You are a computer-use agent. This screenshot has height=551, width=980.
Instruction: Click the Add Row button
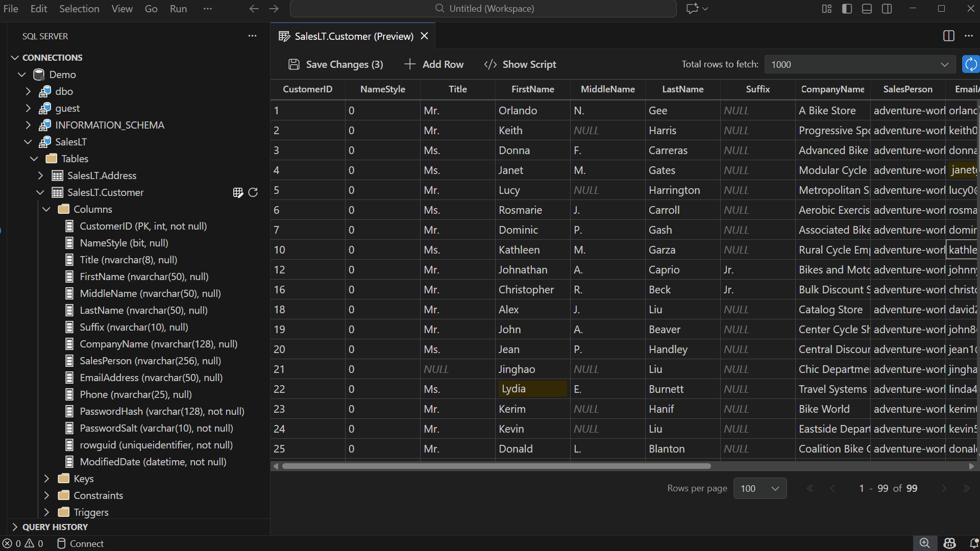(x=434, y=64)
